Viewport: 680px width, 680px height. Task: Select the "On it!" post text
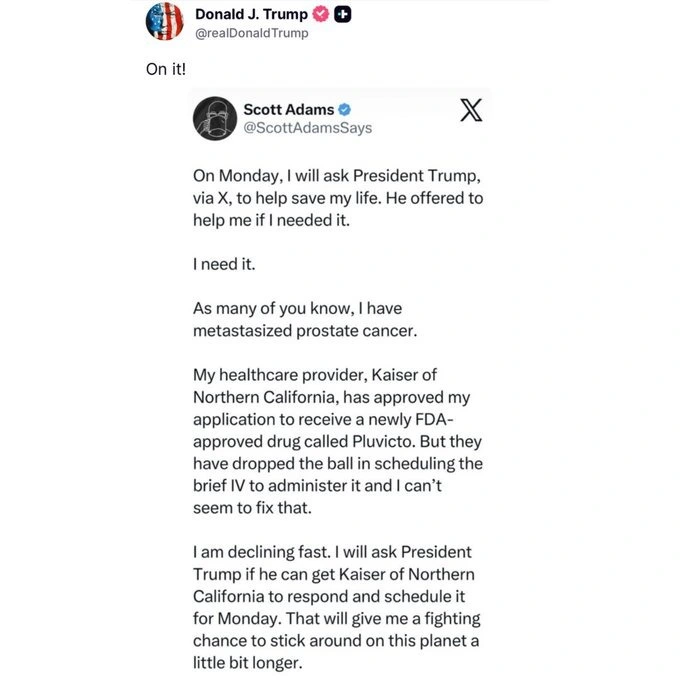tap(159, 70)
